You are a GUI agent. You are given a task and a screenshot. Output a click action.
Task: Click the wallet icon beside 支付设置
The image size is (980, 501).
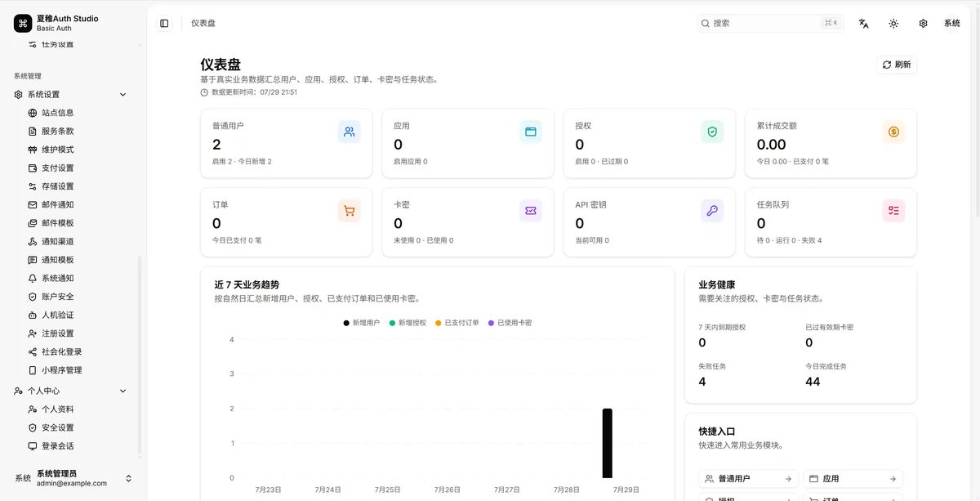pyautogui.click(x=33, y=168)
